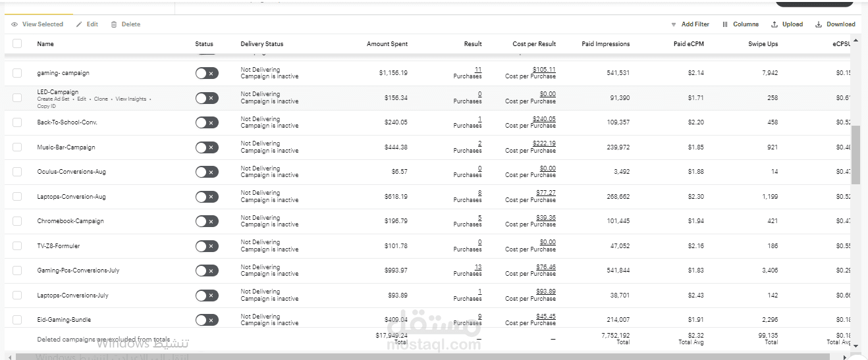Sort by Amount Spent column header

(x=387, y=44)
